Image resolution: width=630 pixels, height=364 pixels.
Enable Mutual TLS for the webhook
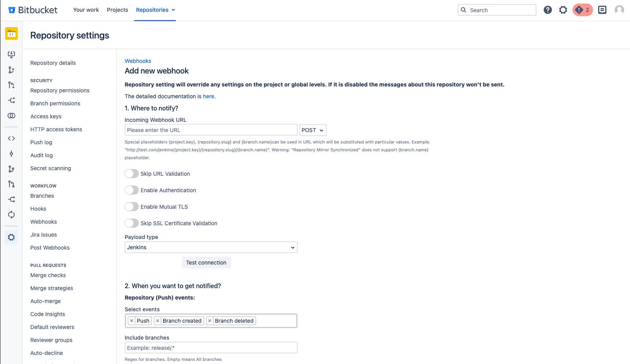(x=132, y=206)
